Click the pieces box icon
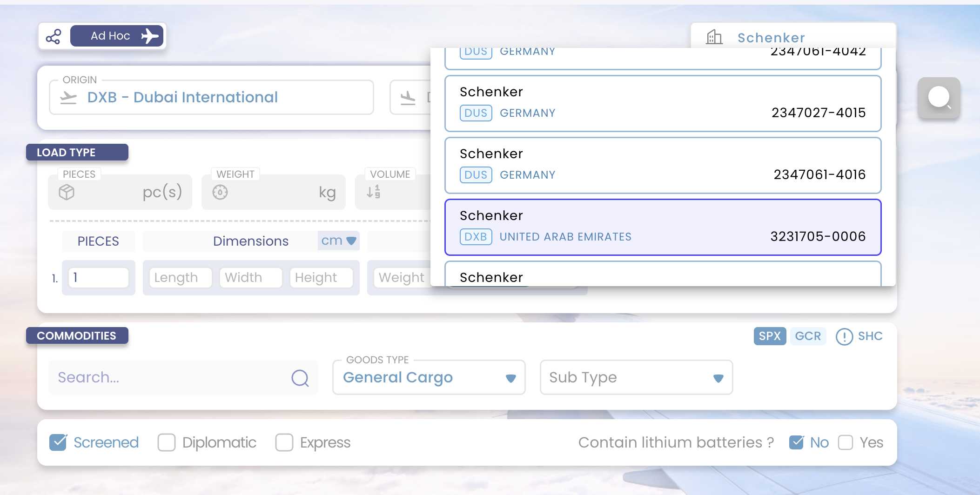Screen dimensions: 980x495 pyautogui.click(x=67, y=192)
